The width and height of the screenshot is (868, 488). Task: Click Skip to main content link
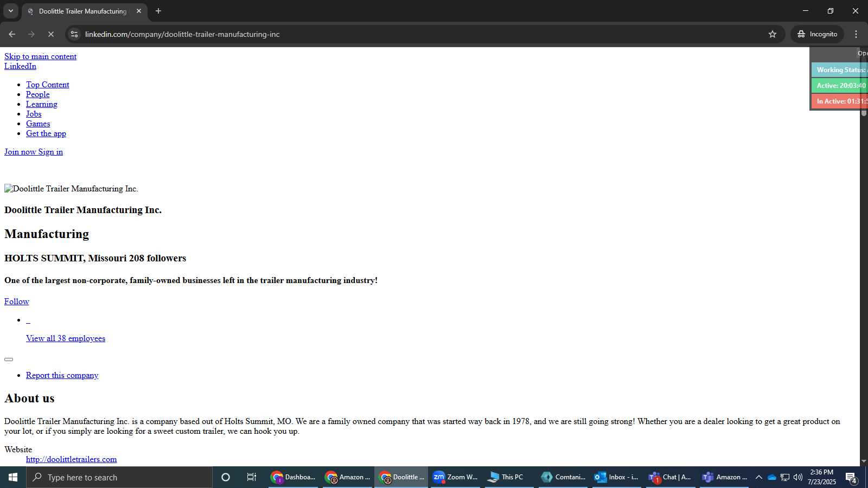tap(40, 56)
